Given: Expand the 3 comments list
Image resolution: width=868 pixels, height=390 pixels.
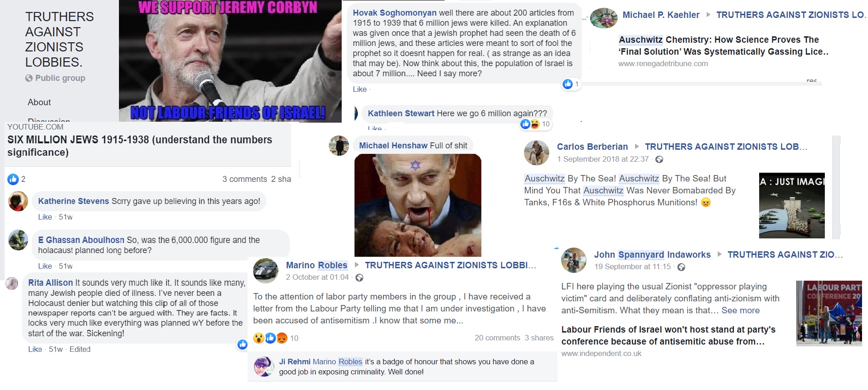Looking at the screenshot, I should (x=245, y=179).
